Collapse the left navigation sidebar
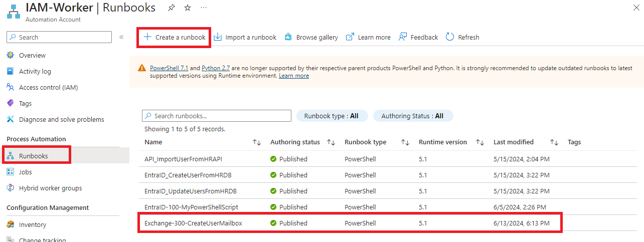 click(121, 37)
